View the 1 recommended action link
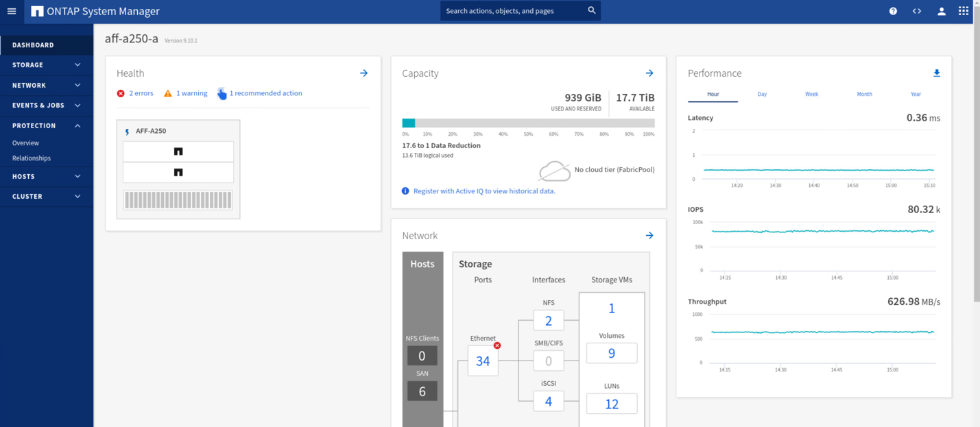 pyautogui.click(x=265, y=93)
